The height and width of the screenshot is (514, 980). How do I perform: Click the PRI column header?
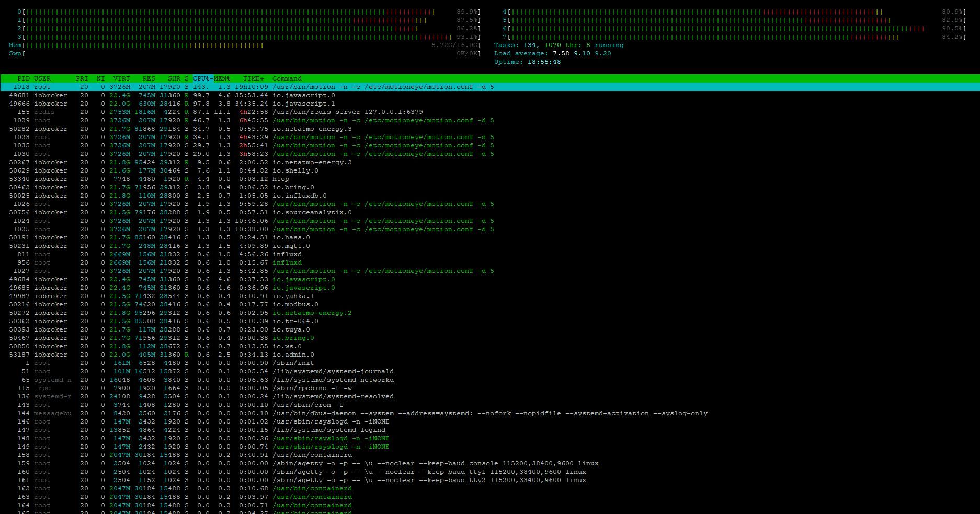[x=82, y=78]
